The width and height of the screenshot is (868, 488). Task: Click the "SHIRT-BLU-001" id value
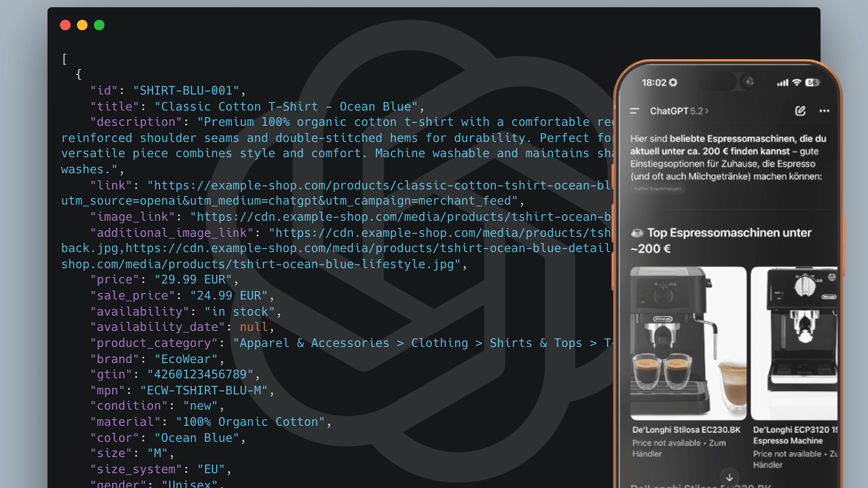(186, 90)
